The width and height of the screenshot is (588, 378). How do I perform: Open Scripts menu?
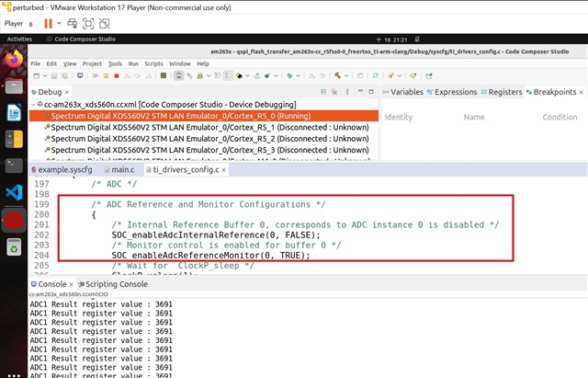click(x=153, y=63)
